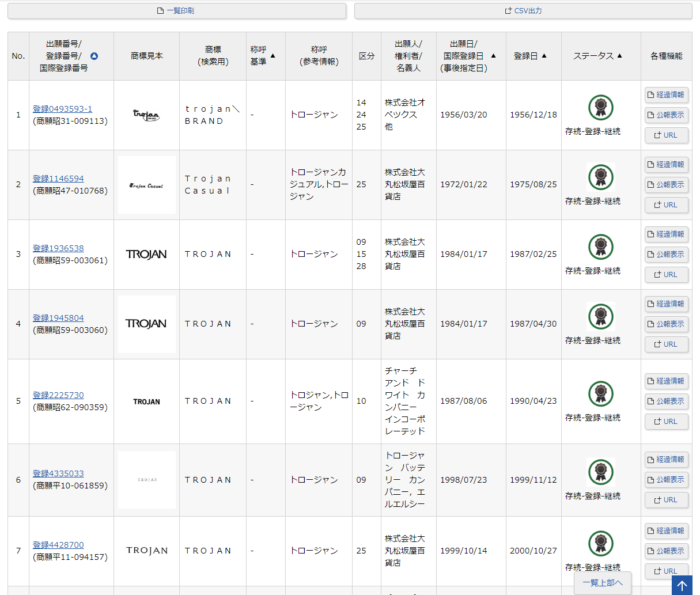Open 経過情報 for 登録1146594

[x=667, y=165]
